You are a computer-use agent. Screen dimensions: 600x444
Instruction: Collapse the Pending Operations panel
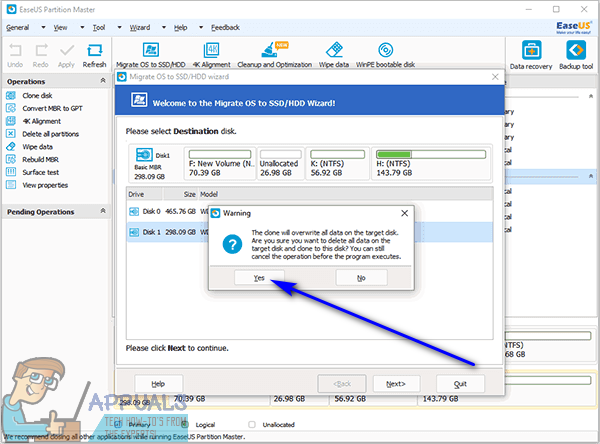coord(103,211)
